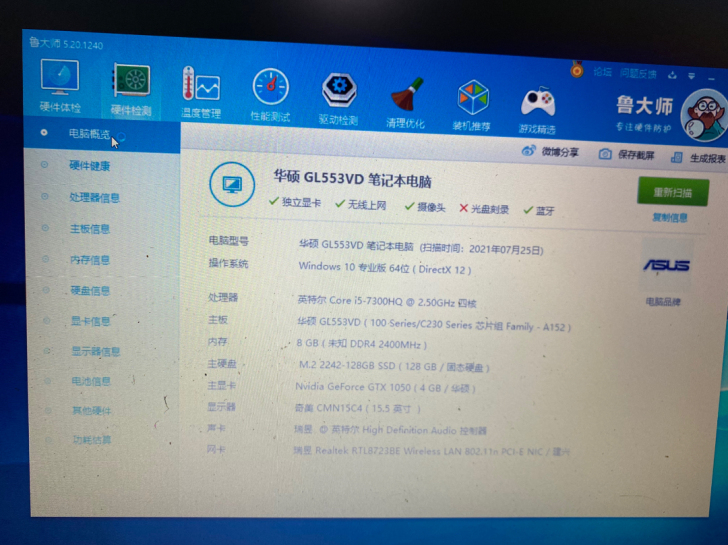This screenshot has height=545, width=728.
Task: Click the 8 GB DDR4 2400MHz memory value
Action: click(361, 344)
